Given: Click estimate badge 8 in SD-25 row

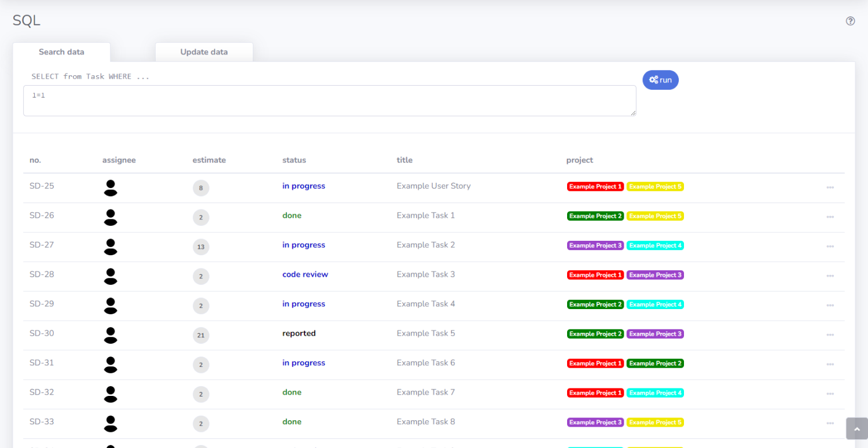Looking at the screenshot, I should pyautogui.click(x=201, y=188).
